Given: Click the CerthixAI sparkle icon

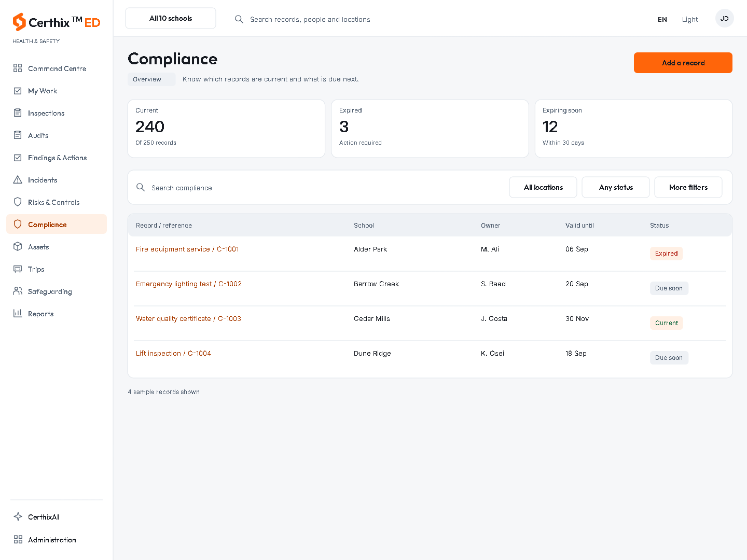Looking at the screenshot, I should point(18,517).
